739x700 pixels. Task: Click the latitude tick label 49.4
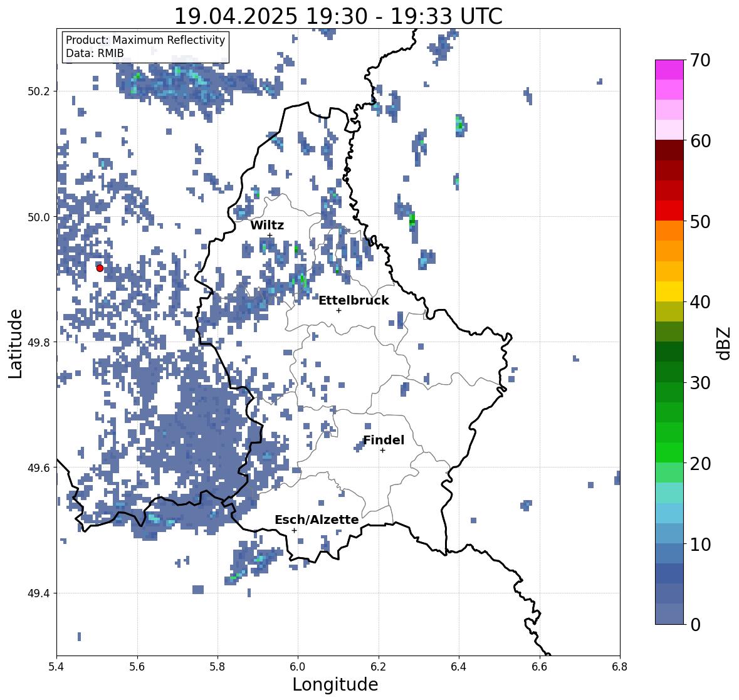click(x=39, y=593)
